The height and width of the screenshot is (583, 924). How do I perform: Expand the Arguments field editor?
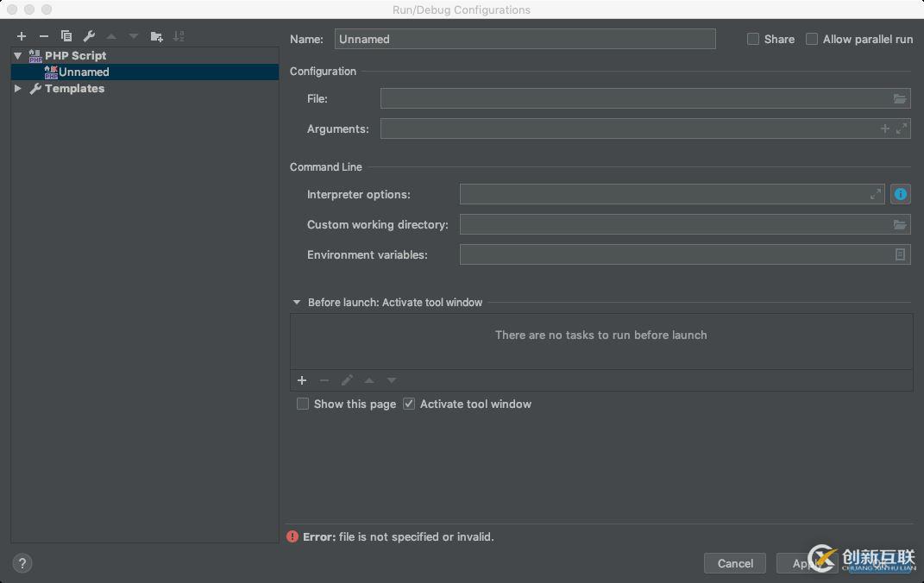click(x=902, y=129)
